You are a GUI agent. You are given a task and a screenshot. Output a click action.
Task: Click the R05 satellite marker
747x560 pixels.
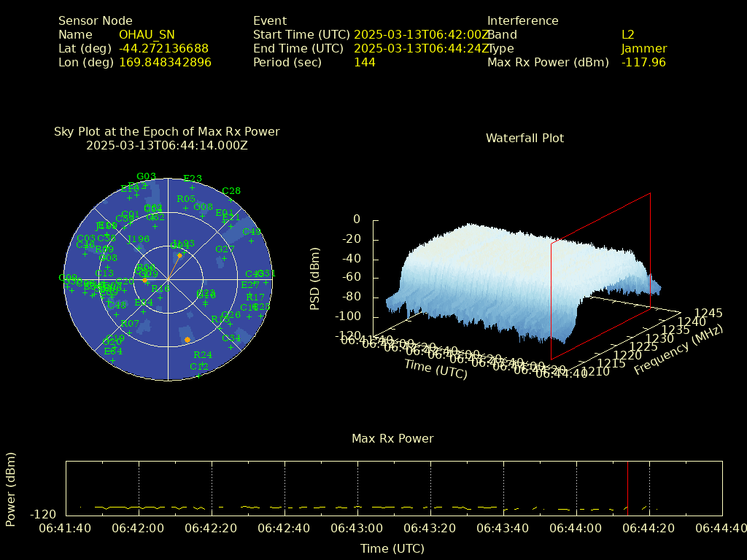coord(186,209)
